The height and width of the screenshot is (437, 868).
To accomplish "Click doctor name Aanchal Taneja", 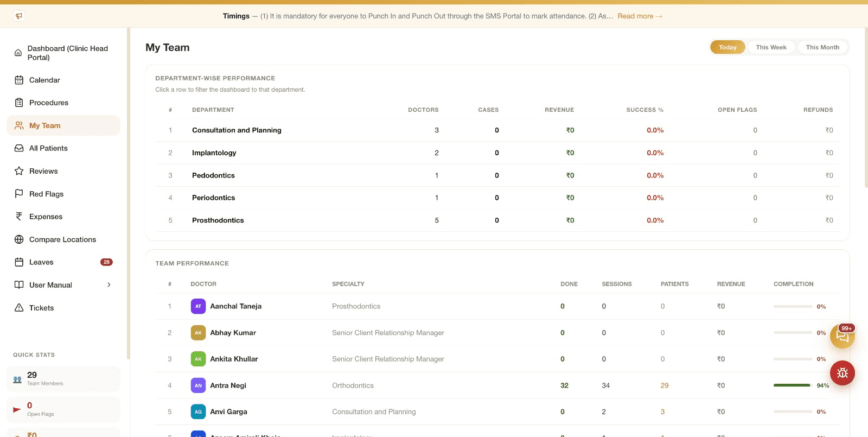I will 235,306.
